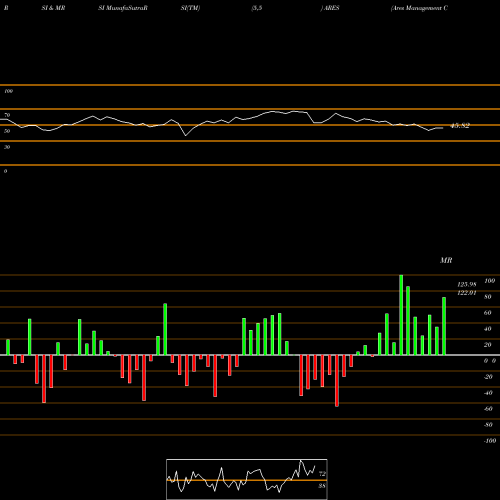This screenshot has width=500, height=500.
Task: Click the 60 label on the MR right axis
Action: click(488, 313)
